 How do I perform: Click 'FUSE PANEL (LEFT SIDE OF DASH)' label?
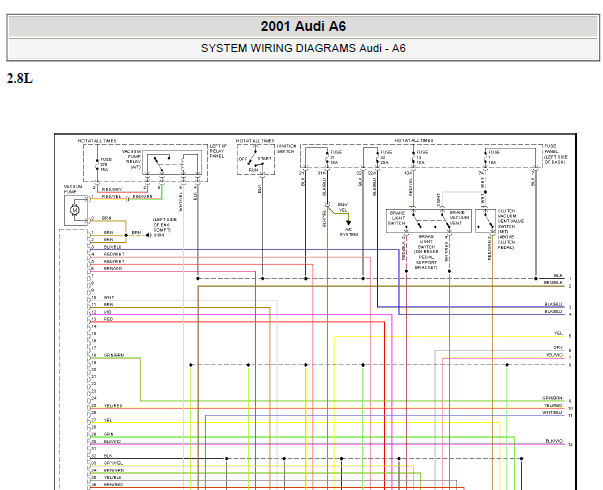tap(555, 154)
